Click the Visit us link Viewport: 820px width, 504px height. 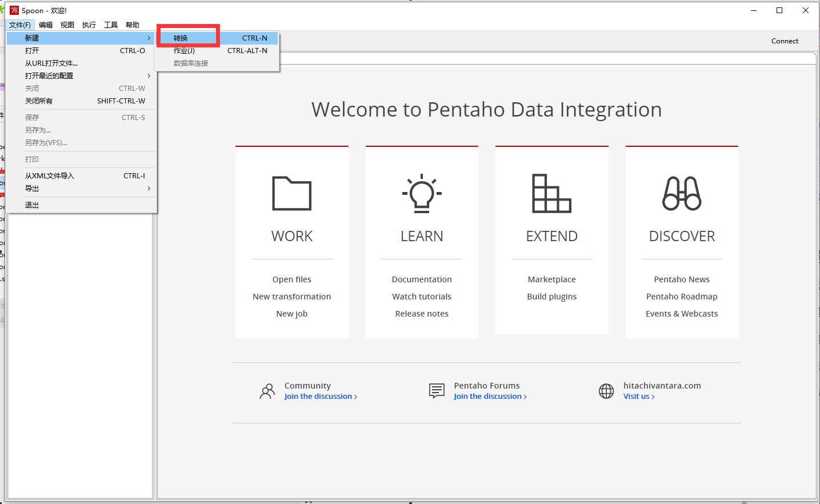pos(639,396)
